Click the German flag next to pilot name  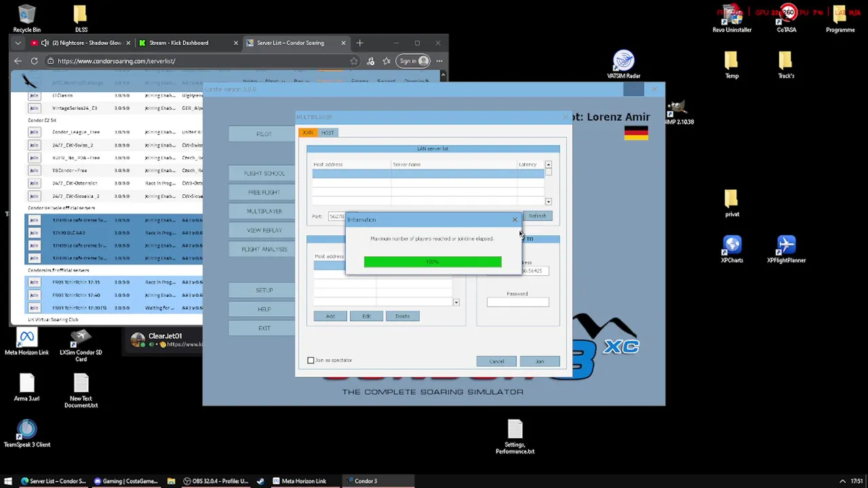(636, 134)
